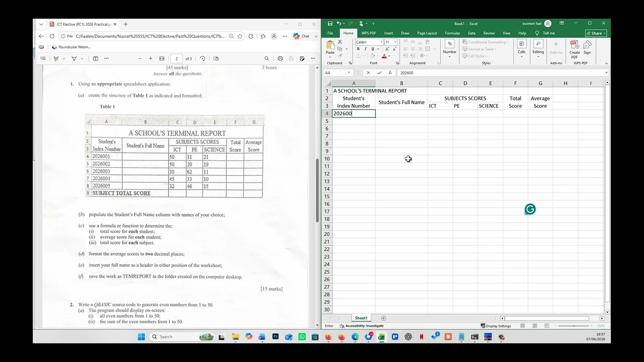
Task: Open the Cells group menu
Action: 522,47
